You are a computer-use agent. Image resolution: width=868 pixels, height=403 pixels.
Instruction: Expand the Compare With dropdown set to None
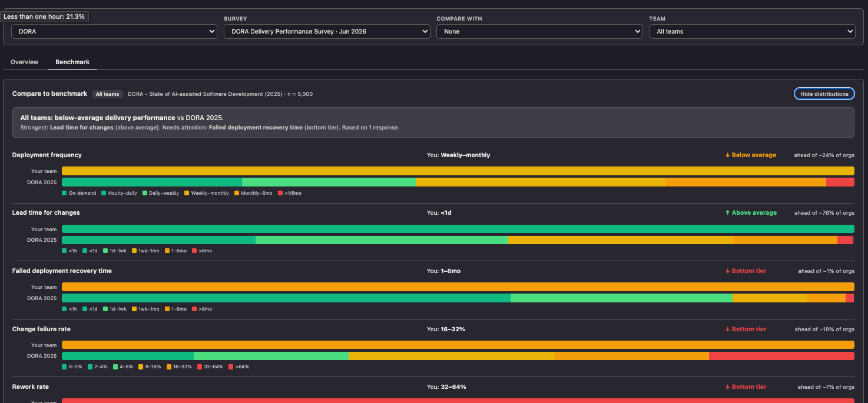pos(539,31)
